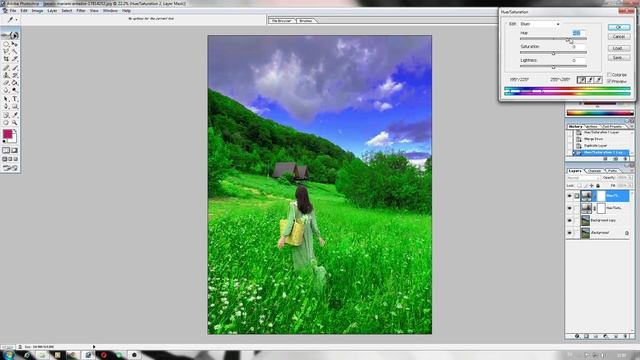Click the Subtract from Sample eyedropper

point(598,80)
